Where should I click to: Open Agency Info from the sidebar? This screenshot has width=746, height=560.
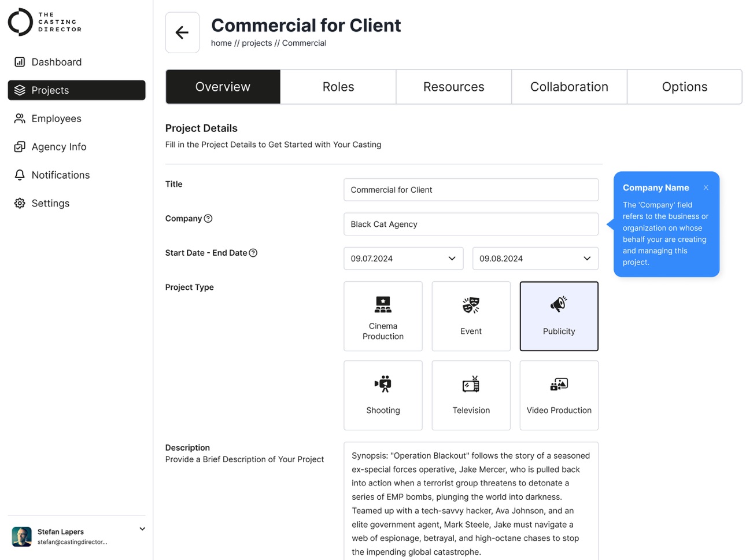point(76,147)
